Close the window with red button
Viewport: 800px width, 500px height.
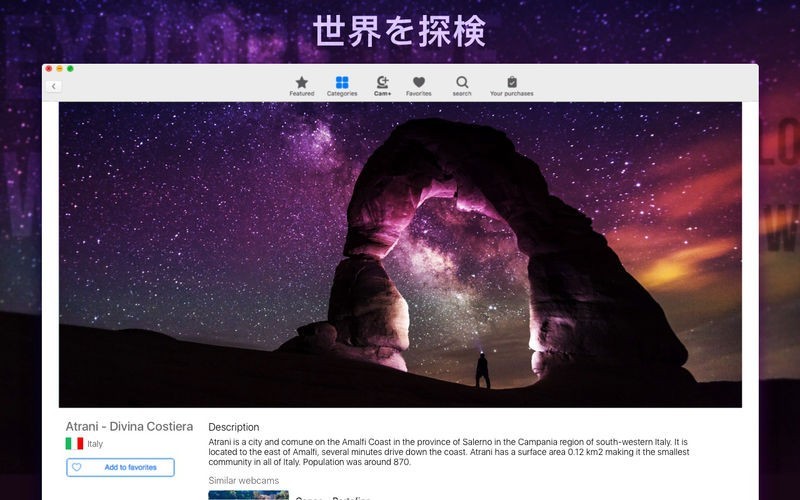[x=48, y=68]
